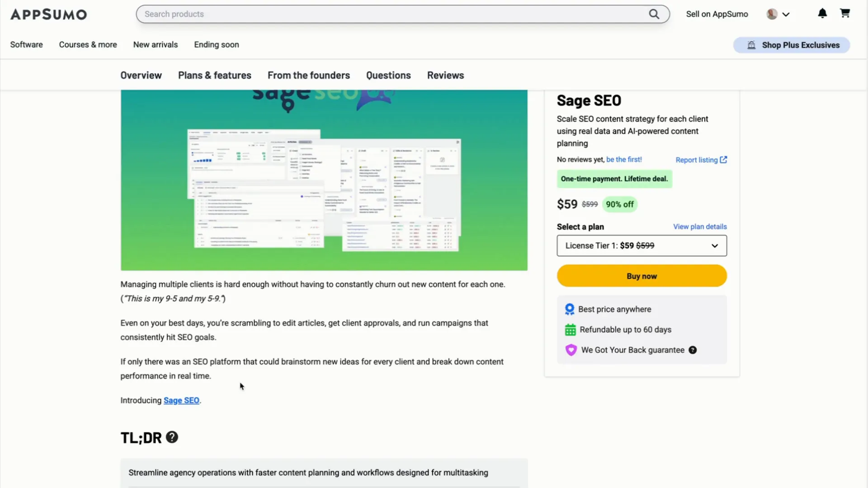The width and height of the screenshot is (868, 488).
Task: Click the 'Select a plan' label
Action: click(x=580, y=227)
